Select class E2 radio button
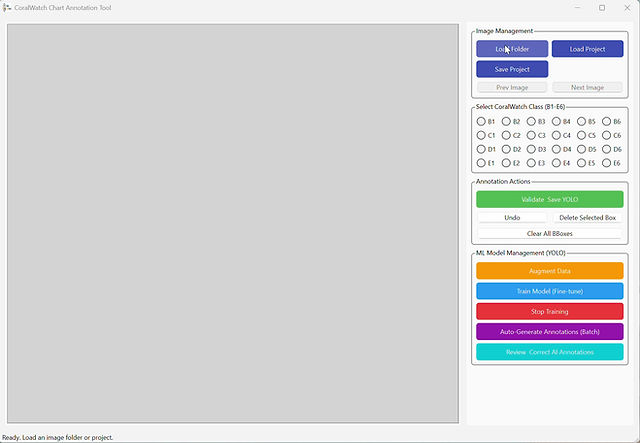The width and height of the screenshot is (640, 443). [x=506, y=163]
